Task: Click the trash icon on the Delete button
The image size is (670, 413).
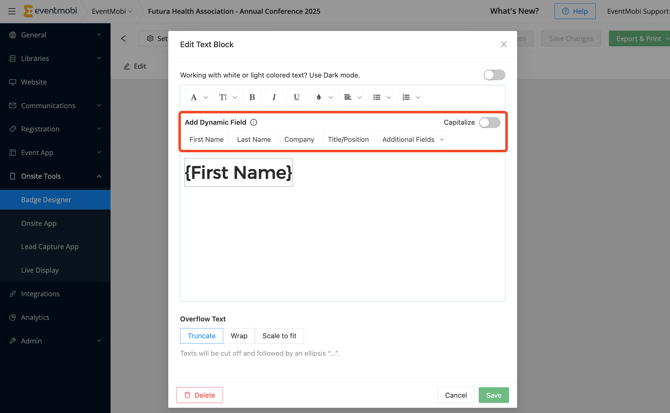Action: click(187, 395)
